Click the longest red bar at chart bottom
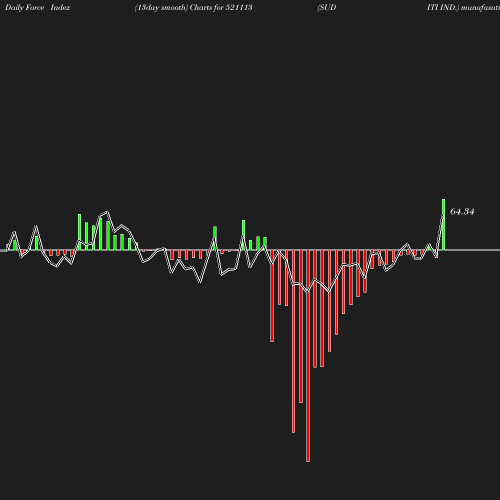 click(308, 356)
